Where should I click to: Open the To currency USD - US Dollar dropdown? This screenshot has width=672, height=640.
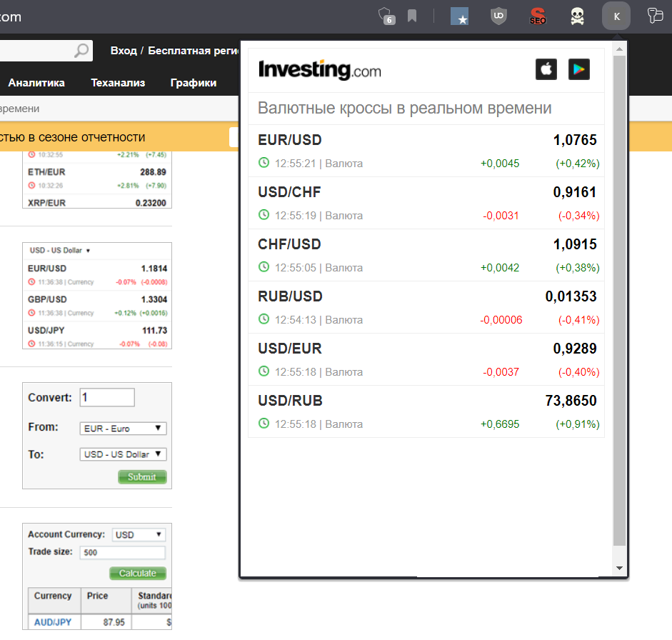point(123,454)
